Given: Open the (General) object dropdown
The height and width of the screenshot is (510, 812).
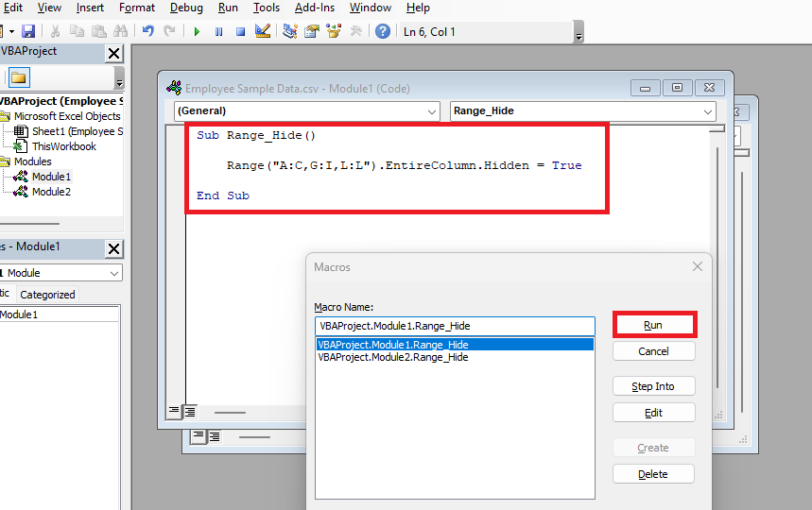Looking at the screenshot, I should coord(306,111).
